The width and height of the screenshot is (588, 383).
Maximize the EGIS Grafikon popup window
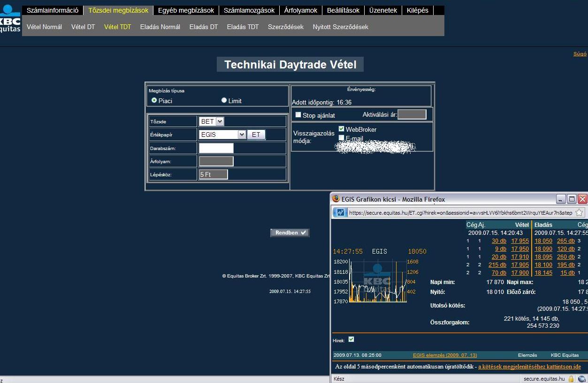[572, 199]
